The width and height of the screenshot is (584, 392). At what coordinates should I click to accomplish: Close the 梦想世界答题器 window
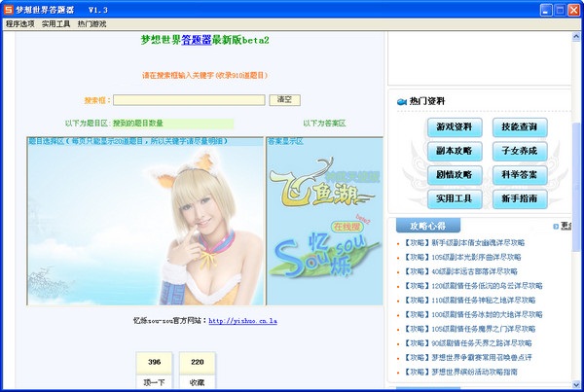point(573,10)
